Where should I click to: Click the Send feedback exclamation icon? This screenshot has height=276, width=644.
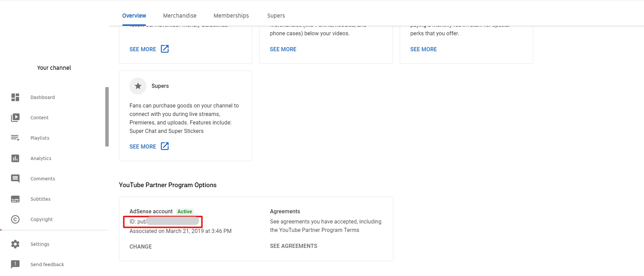point(15,264)
